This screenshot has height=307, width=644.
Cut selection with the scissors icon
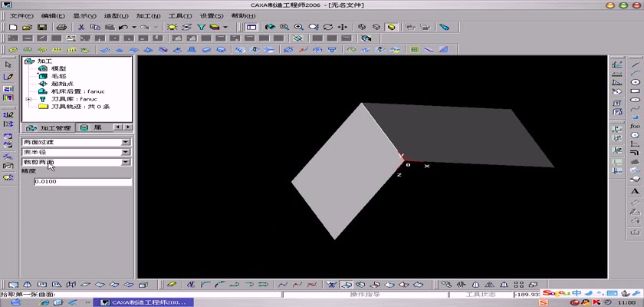pos(81,27)
